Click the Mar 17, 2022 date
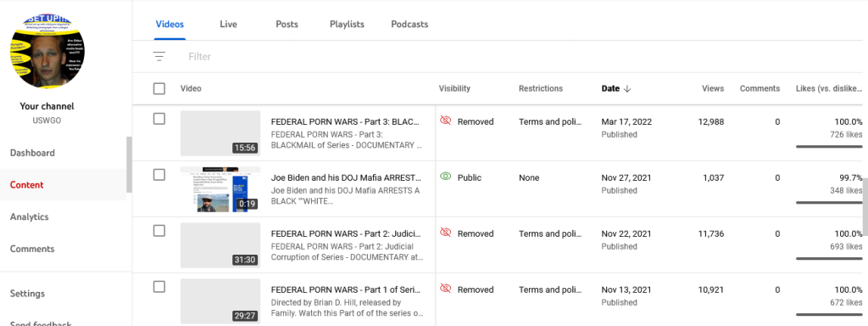 coord(626,122)
